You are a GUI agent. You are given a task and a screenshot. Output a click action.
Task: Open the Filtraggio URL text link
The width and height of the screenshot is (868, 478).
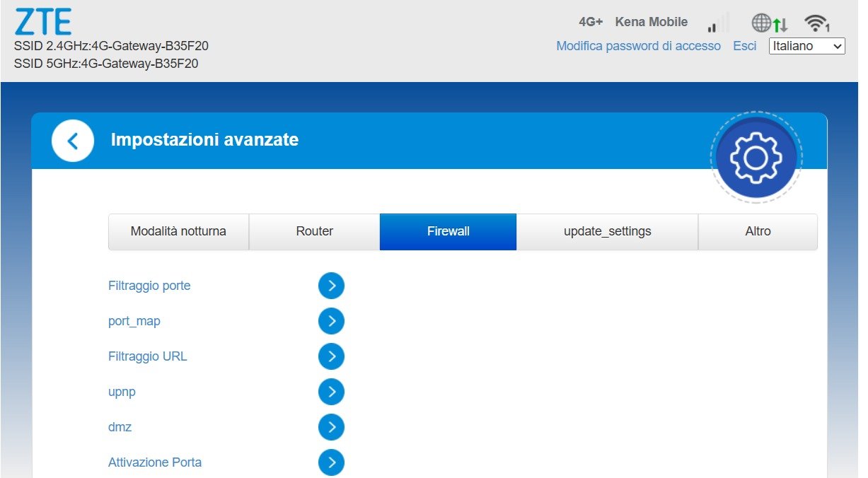click(x=148, y=356)
